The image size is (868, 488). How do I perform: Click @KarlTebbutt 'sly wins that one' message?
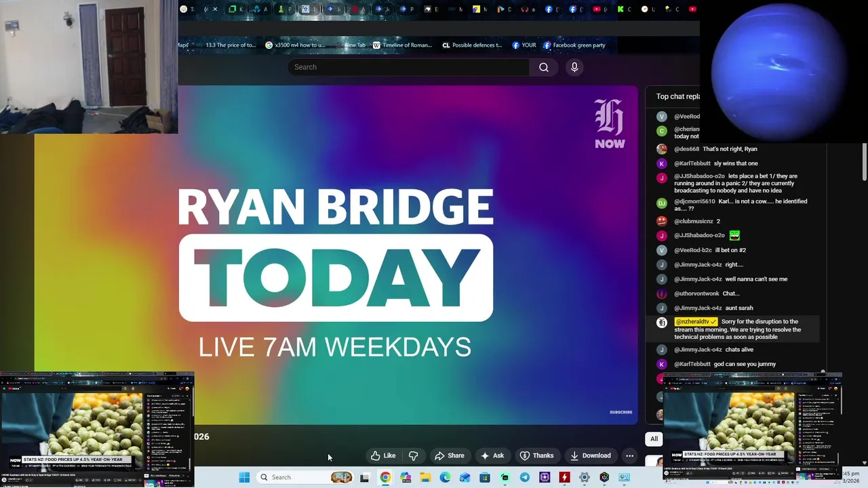[x=736, y=163]
